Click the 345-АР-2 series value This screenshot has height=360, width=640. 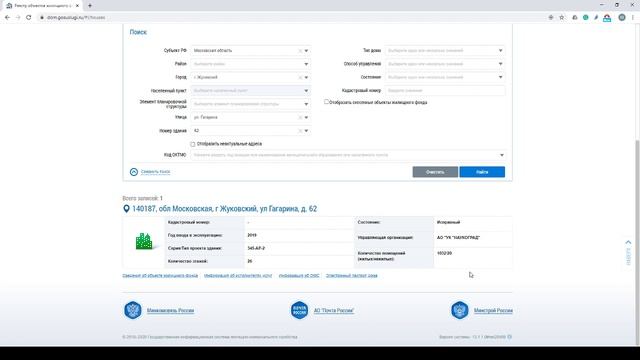(x=256, y=248)
